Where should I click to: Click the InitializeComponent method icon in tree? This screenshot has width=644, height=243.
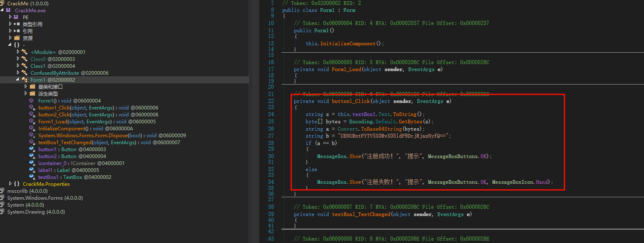(x=32, y=128)
